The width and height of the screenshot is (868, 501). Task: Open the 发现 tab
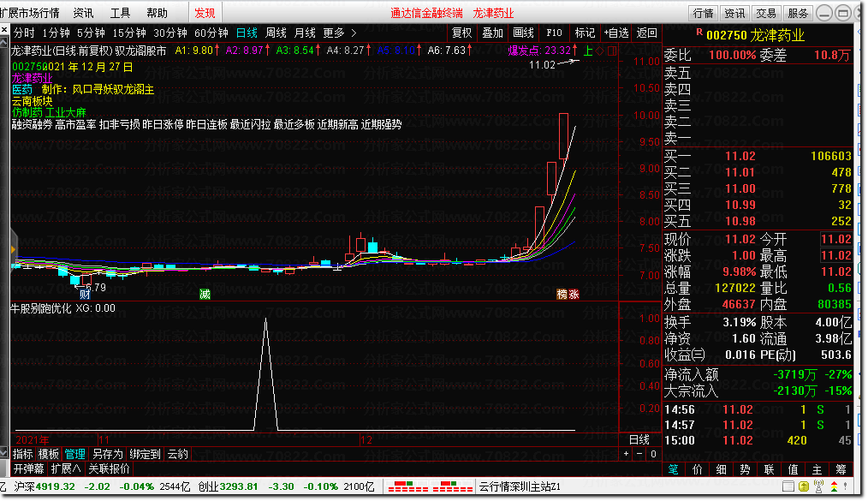pyautogui.click(x=205, y=13)
